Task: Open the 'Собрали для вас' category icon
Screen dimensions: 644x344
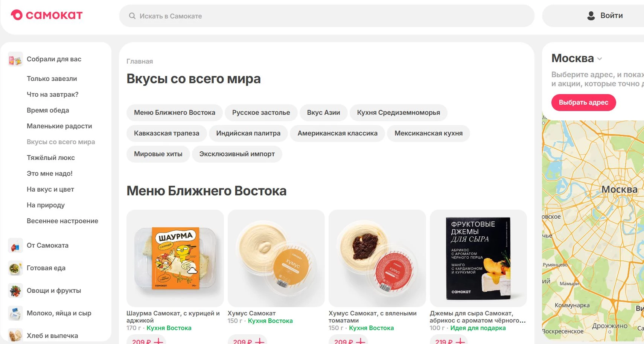Action: [15, 59]
